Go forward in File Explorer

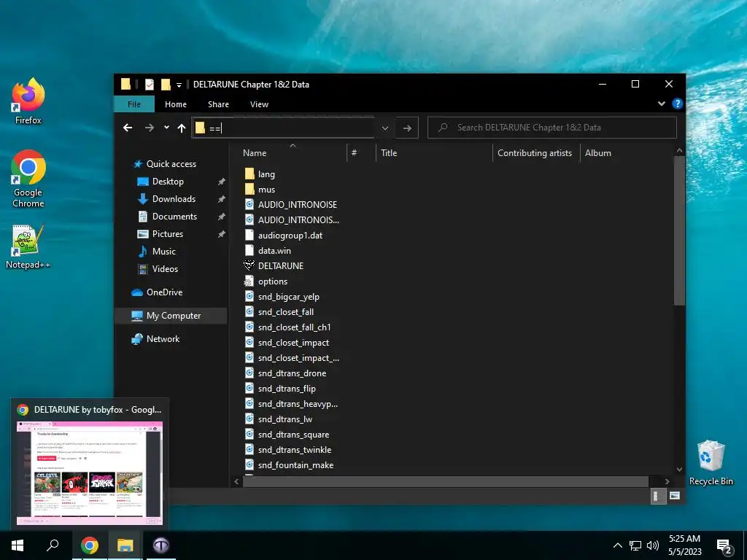[150, 128]
